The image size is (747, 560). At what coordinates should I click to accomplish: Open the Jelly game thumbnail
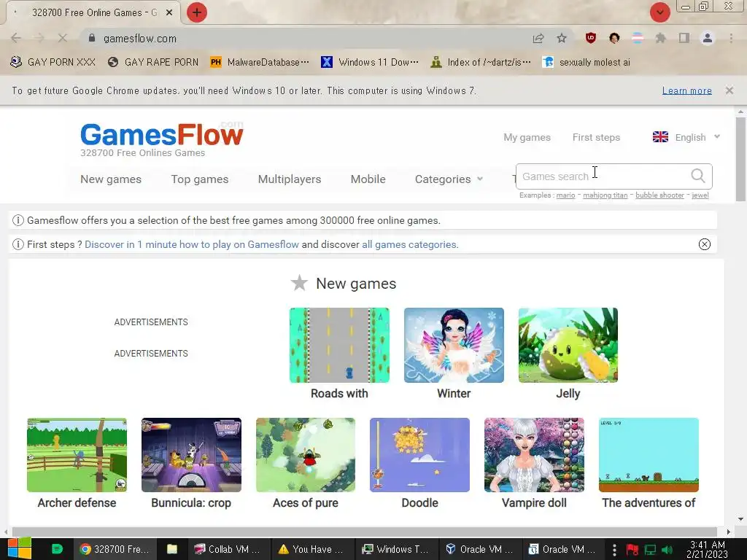click(568, 345)
